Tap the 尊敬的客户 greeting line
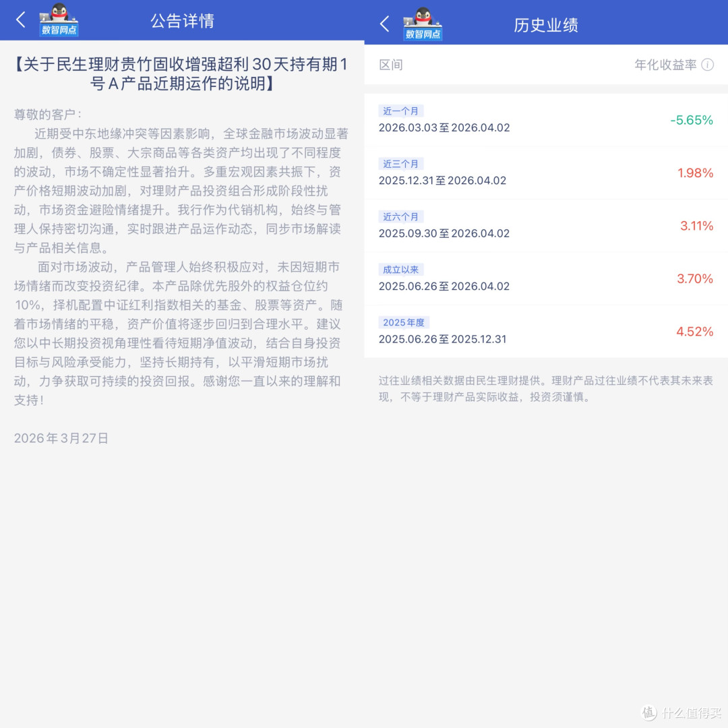The height and width of the screenshot is (728, 728). coord(47,114)
